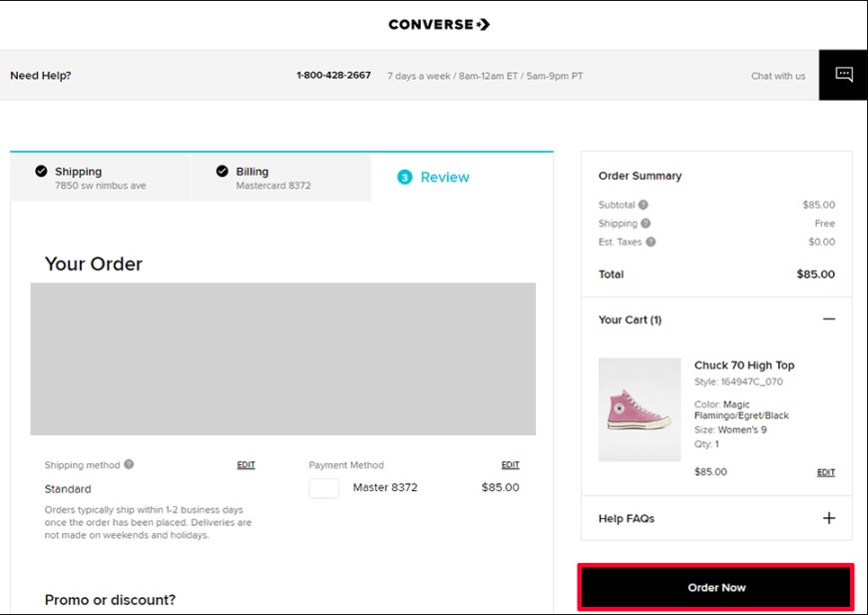
Task: Open the Converse logo homepage link
Action: tap(439, 24)
